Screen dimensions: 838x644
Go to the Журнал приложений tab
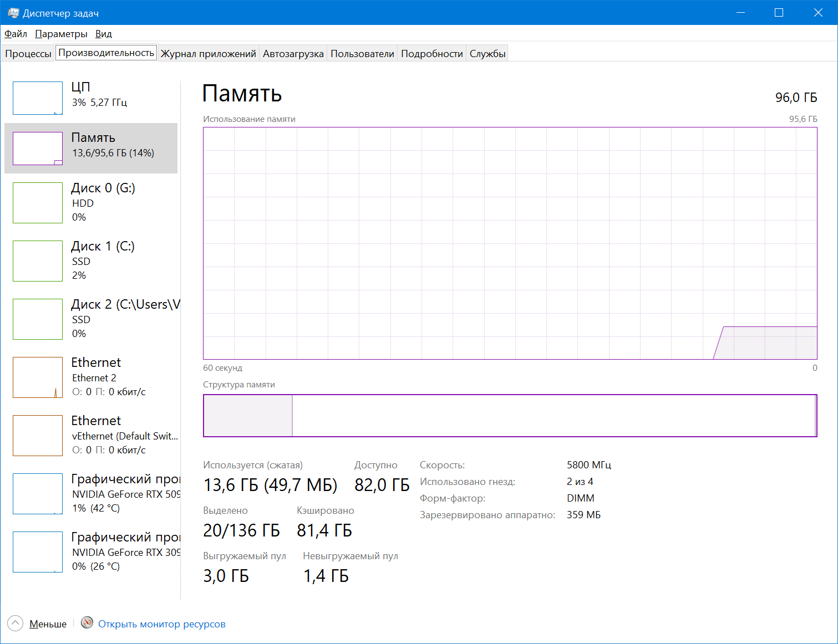point(209,54)
